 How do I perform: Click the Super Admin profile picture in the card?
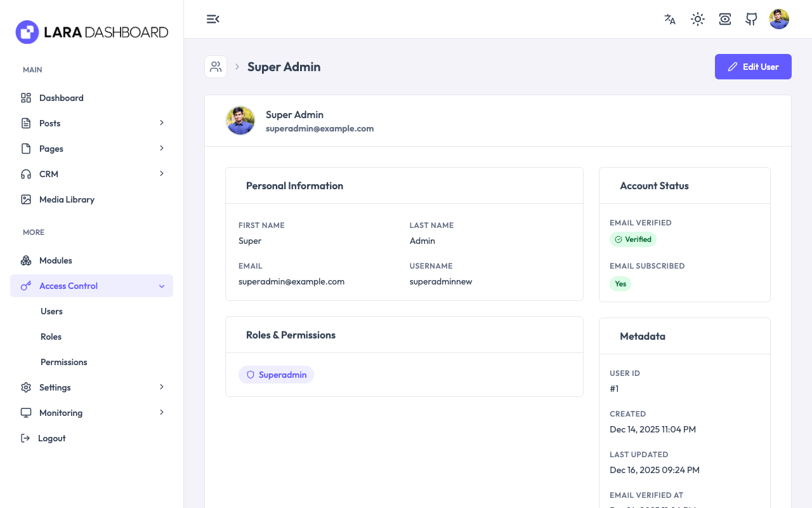pos(240,121)
